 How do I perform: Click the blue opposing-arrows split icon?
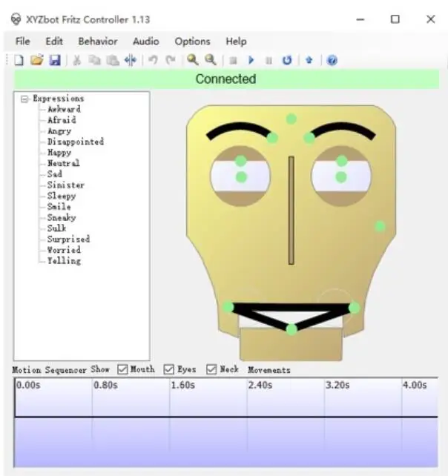coord(131,60)
